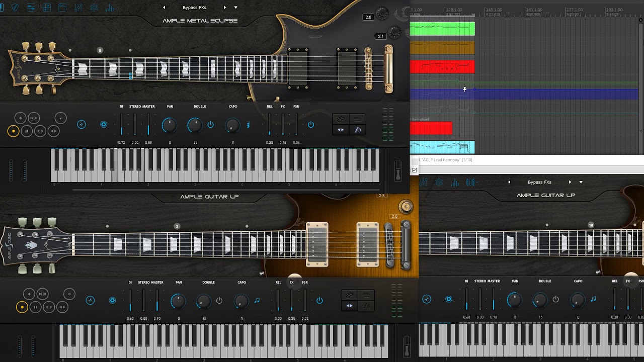Click the 2.0 value box in Metal Eclipse
The width and height of the screenshot is (644, 362).
coord(368,18)
